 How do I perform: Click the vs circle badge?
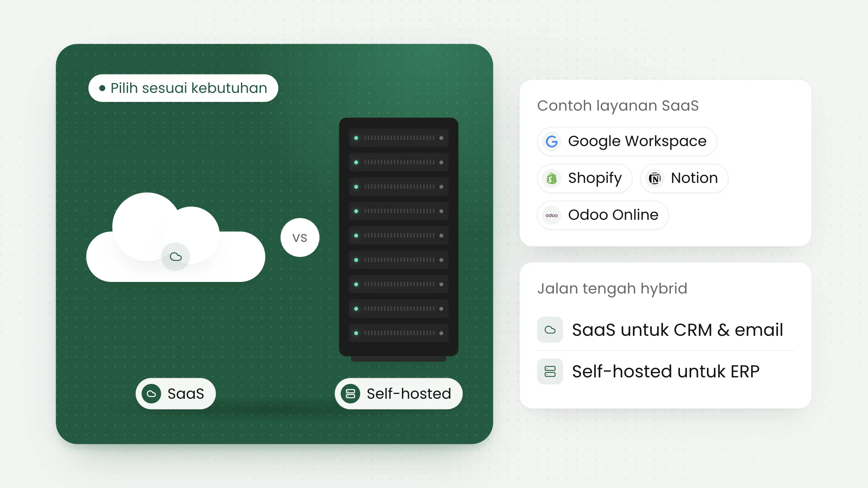pos(300,237)
